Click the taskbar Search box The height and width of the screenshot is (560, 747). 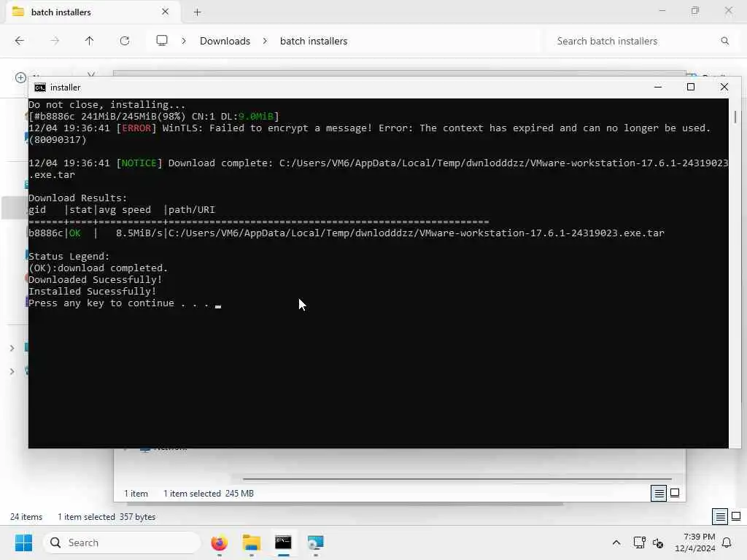click(x=122, y=542)
